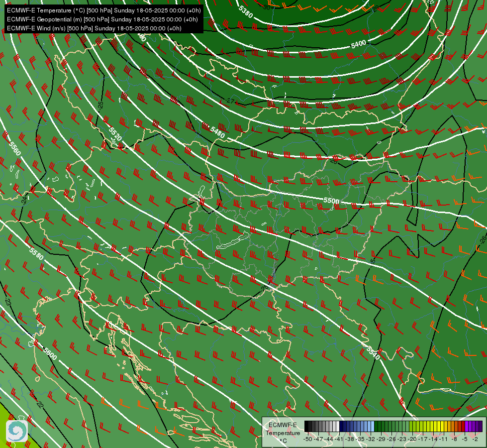Click the -22 isotherm label

pyautogui.click(x=39, y=404)
